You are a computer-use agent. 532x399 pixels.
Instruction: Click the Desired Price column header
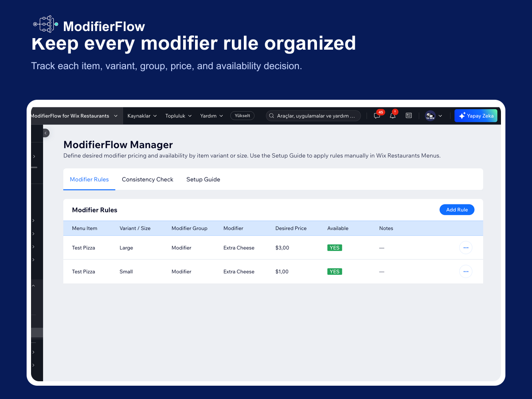291,228
